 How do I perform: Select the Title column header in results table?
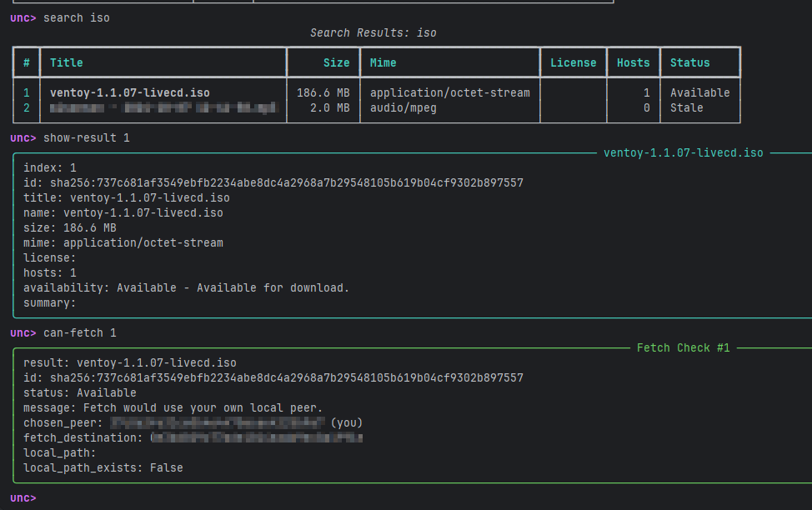click(x=67, y=62)
